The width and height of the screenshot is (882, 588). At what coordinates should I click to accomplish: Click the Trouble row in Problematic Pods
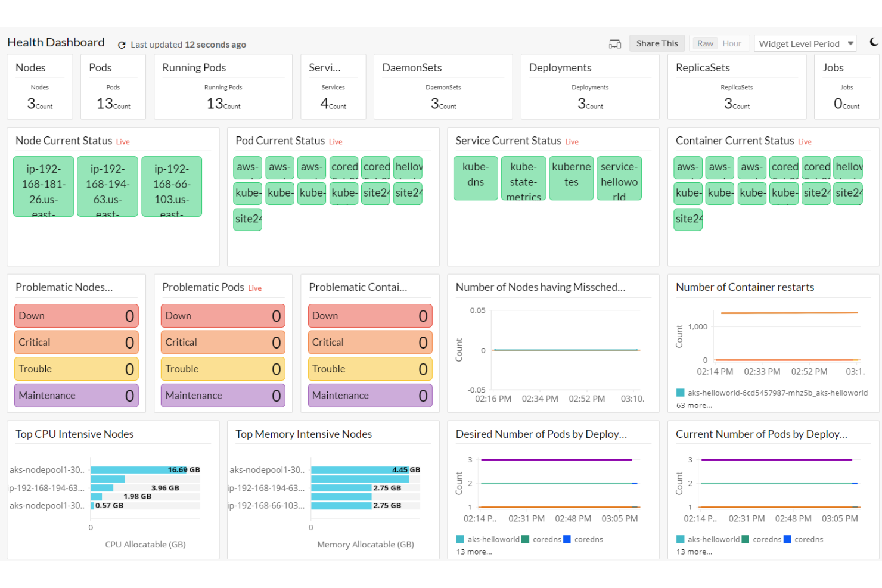tap(223, 368)
